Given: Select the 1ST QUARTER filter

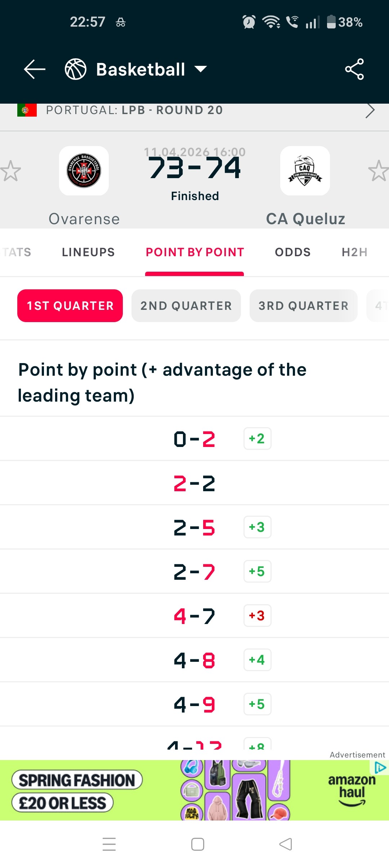Looking at the screenshot, I should click(70, 306).
